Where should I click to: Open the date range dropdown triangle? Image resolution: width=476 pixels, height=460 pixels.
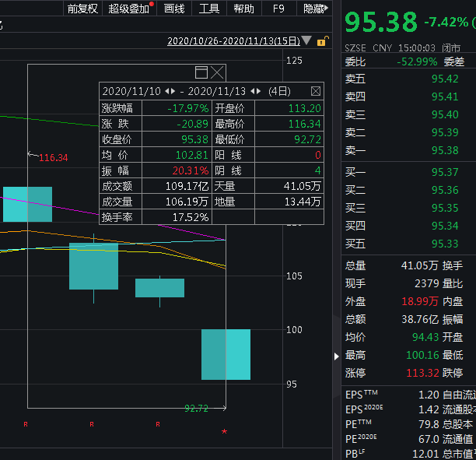pyautogui.click(x=306, y=40)
